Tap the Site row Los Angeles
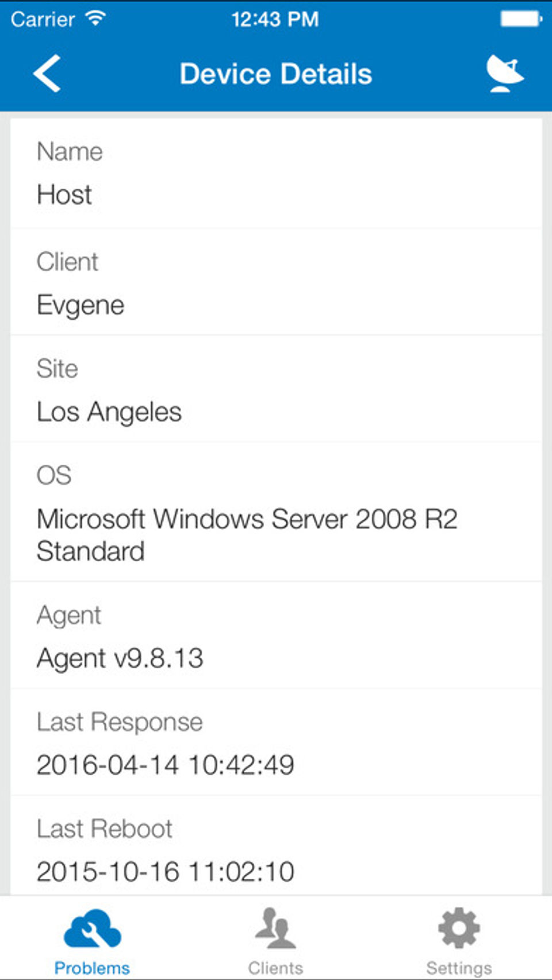The width and height of the screenshot is (552, 980). (x=276, y=390)
